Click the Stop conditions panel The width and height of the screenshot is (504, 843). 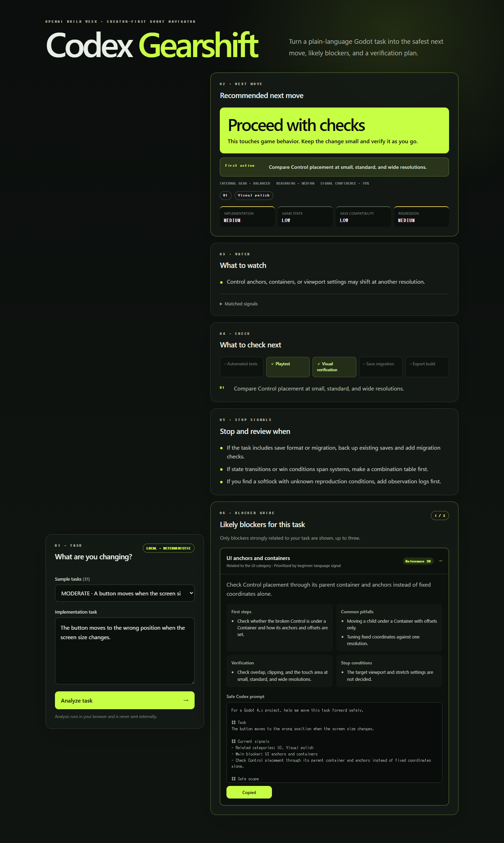click(389, 671)
